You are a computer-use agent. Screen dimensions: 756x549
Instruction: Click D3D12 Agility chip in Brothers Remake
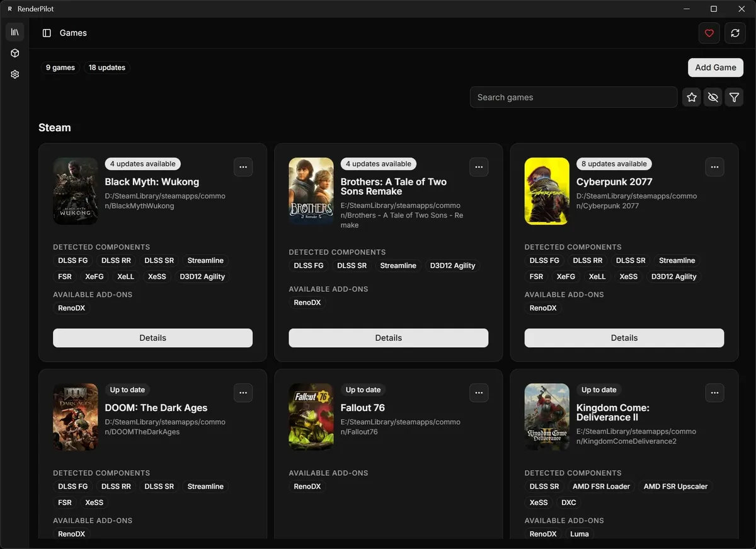point(453,266)
